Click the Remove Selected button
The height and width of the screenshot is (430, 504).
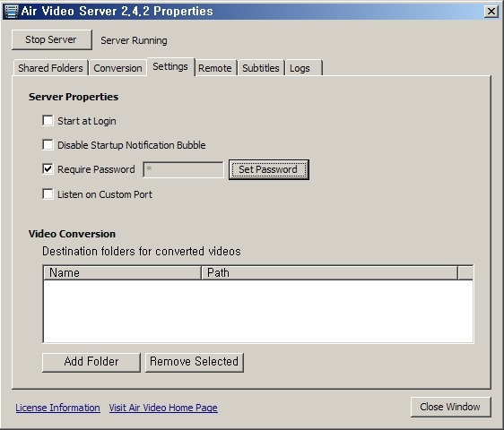tap(195, 362)
